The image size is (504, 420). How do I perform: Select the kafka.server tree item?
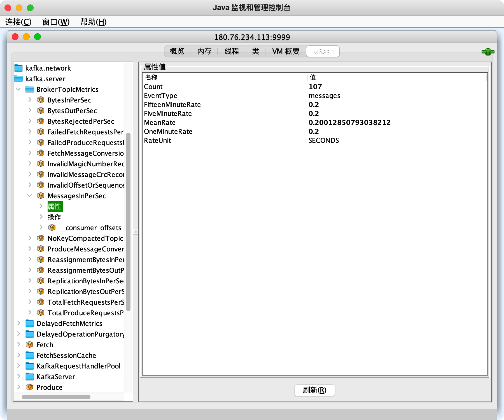pos(45,79)
